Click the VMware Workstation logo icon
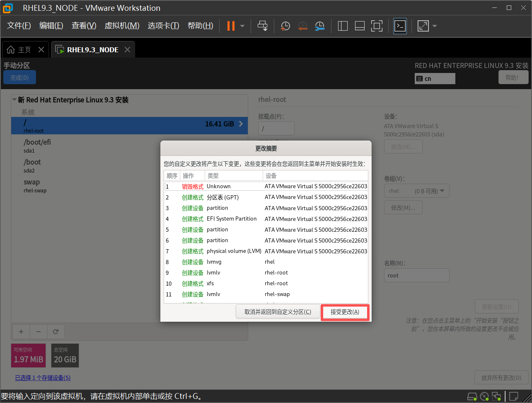Viewport: 532px width, 403px height. [8, 8]
